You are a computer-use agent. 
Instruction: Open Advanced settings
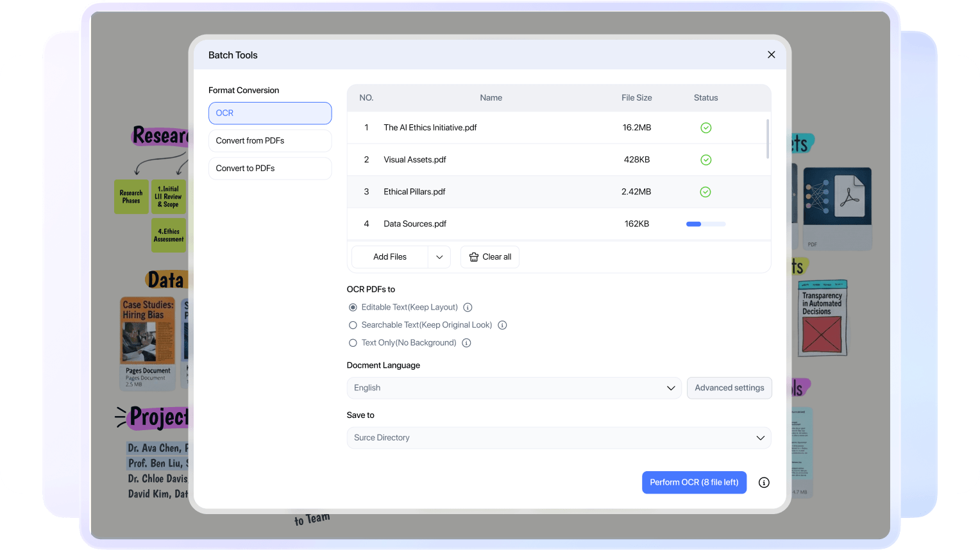pyautogui.click(x=729, y=388)
